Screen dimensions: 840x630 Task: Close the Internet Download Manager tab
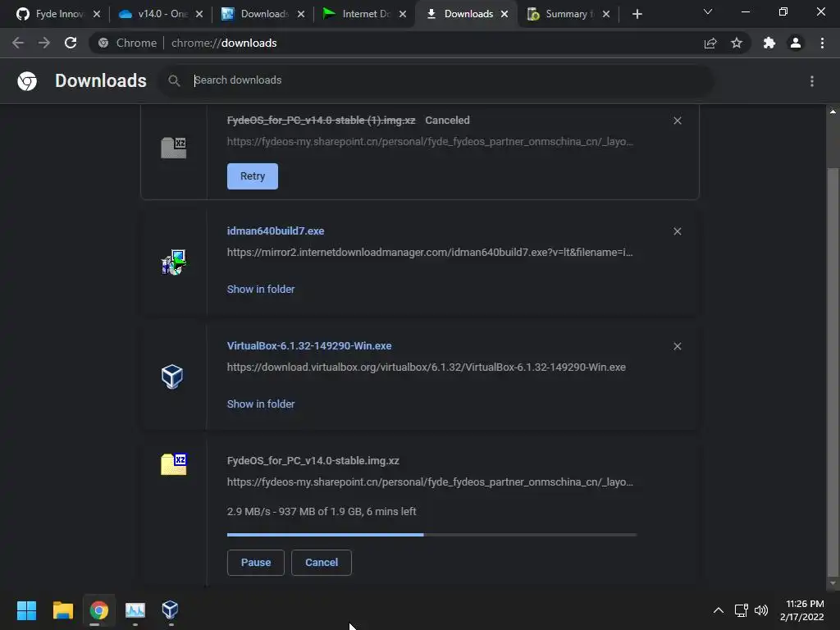[403, 14]
